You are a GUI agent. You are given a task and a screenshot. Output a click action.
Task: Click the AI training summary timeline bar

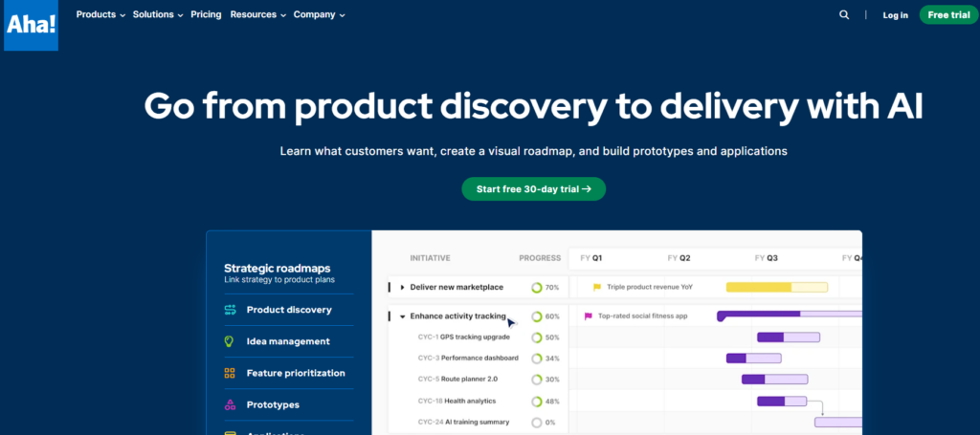(838, 422)
